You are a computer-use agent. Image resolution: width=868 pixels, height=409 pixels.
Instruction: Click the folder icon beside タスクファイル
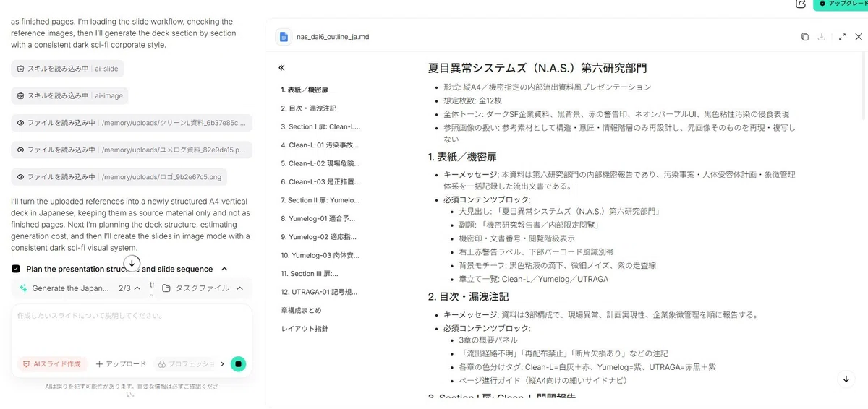point(166,288)
